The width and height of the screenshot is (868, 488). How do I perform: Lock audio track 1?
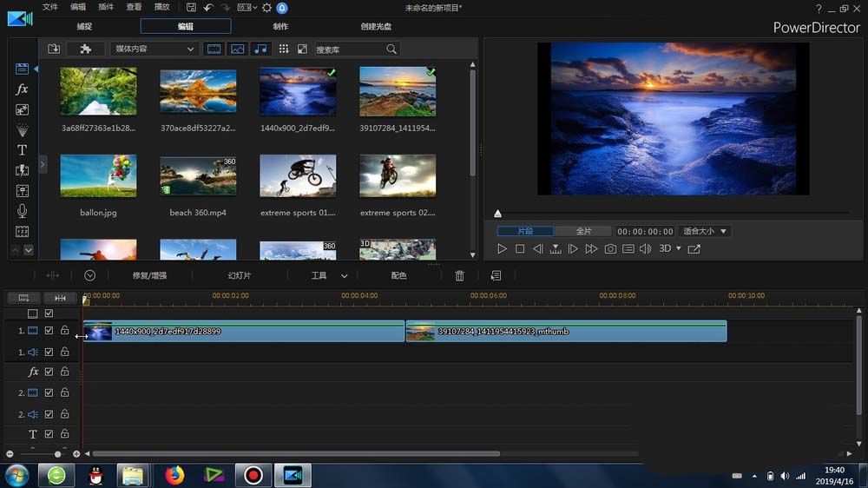click(65, 353)
